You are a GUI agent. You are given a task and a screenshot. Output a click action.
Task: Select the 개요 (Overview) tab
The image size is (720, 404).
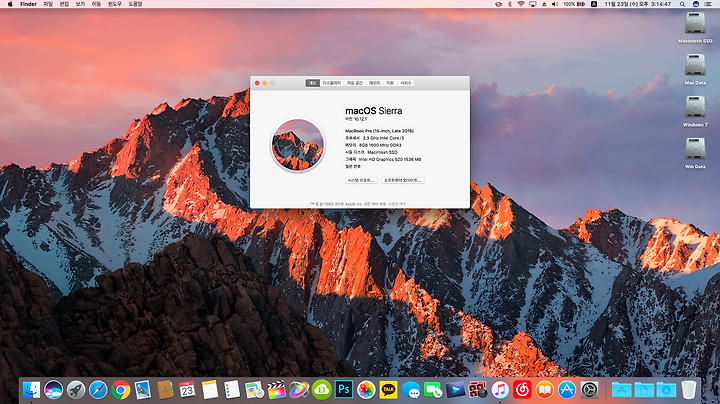(x=313, y=83)
